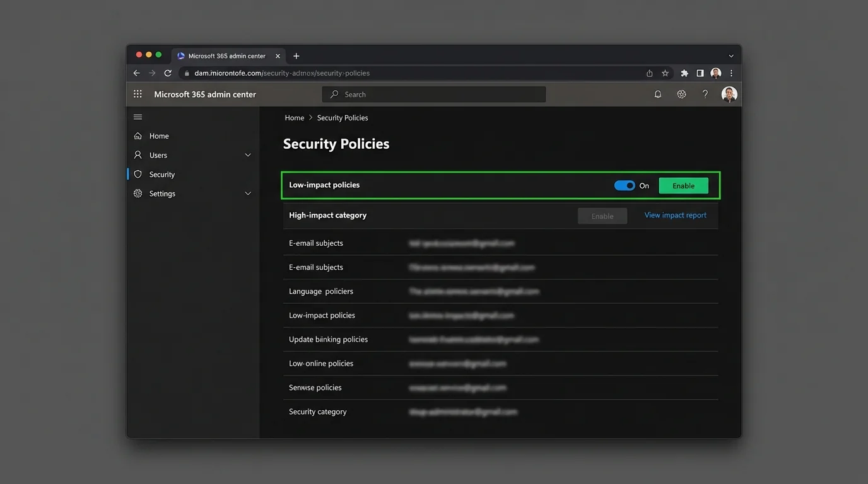This screenshot has width=868, height=484.
Task: Switch to the Microsoft 365 admin center tab
Action: (227, 55)
